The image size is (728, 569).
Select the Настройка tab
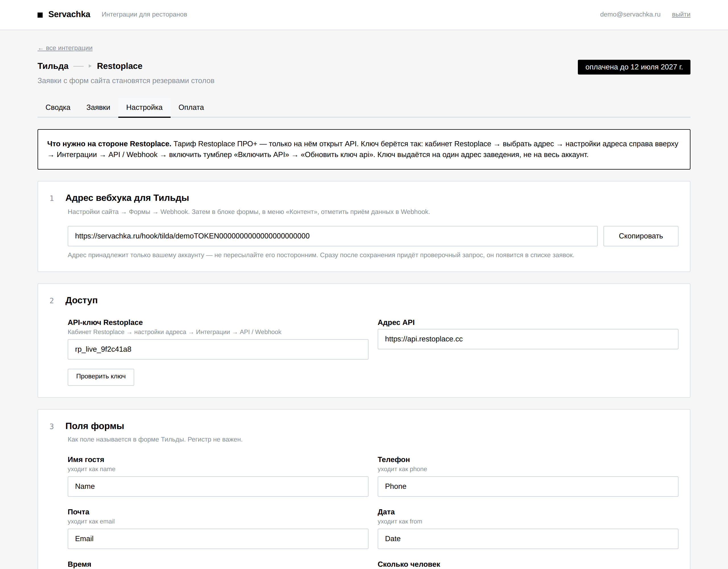pos(144,107)
